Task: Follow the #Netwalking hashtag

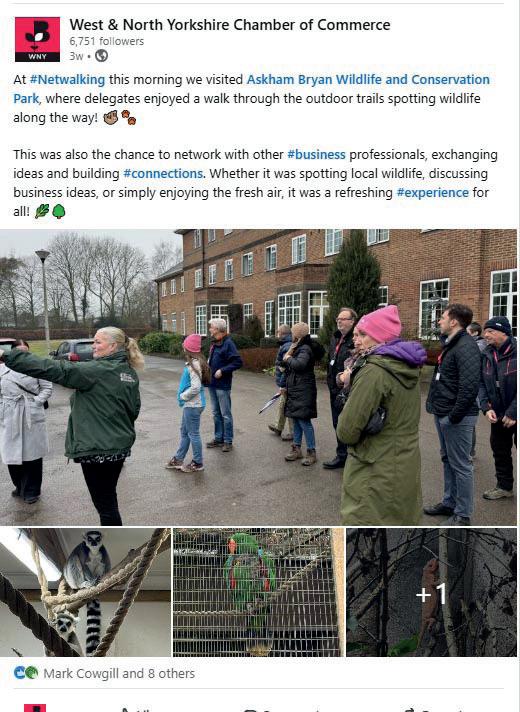Action: [x=67, y=79]
